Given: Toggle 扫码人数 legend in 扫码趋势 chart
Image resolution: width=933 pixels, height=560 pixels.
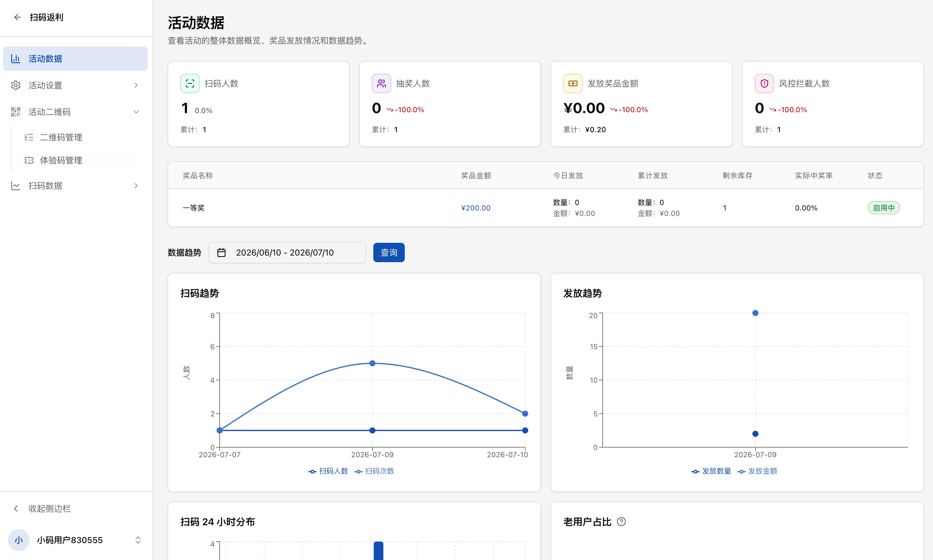Looking at the screenshot, I should click(328, 471).
